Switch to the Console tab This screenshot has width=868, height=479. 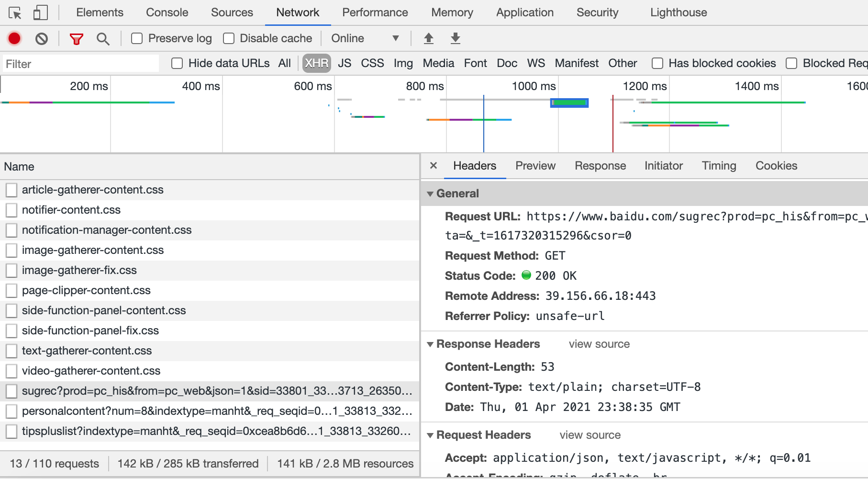point(167,12)
